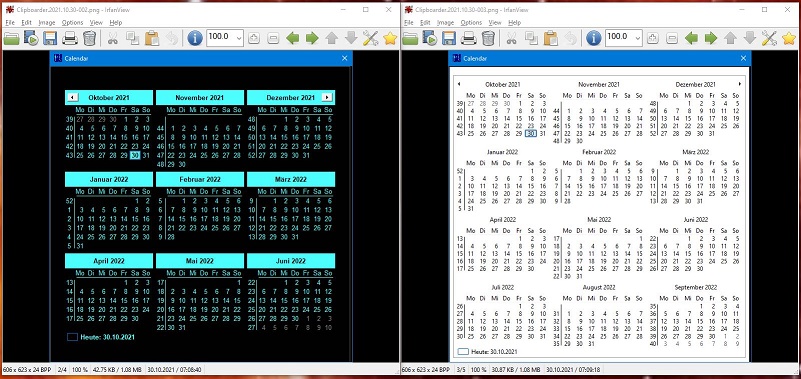Zoom in with left window plus icon
This screenshot has height=379, width=801.
coord(254,38)
